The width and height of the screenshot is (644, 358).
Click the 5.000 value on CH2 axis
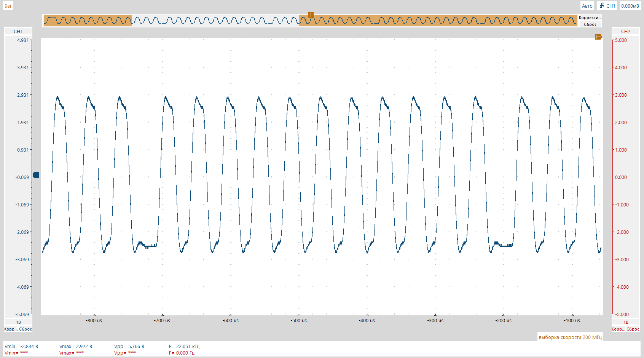[x=621, y=40]
